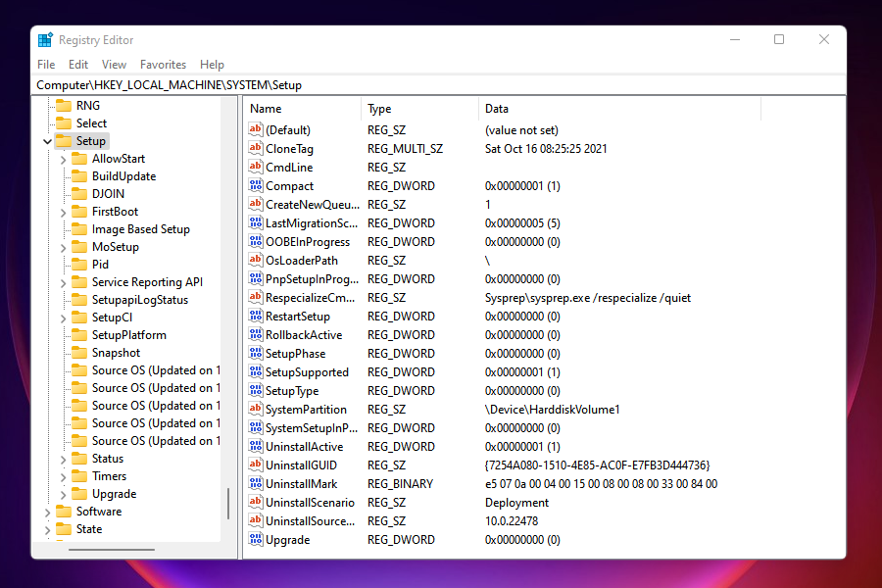Click the string icon next to OsLoaderPath

coord(257,260)
